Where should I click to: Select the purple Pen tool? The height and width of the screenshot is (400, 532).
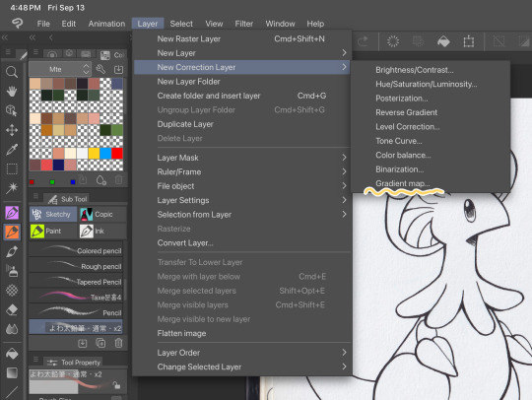pyautogui.click(x=12, y=213)
